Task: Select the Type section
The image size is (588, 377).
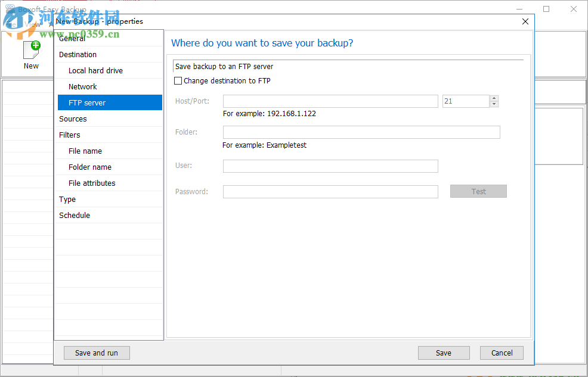Action: [67, 199]
